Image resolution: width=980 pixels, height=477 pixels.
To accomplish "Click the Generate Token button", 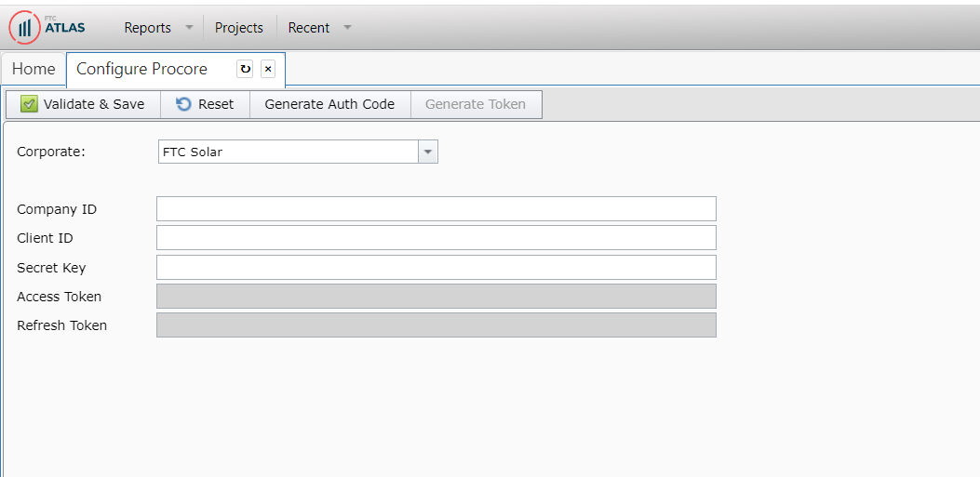I will pos(476,104).
